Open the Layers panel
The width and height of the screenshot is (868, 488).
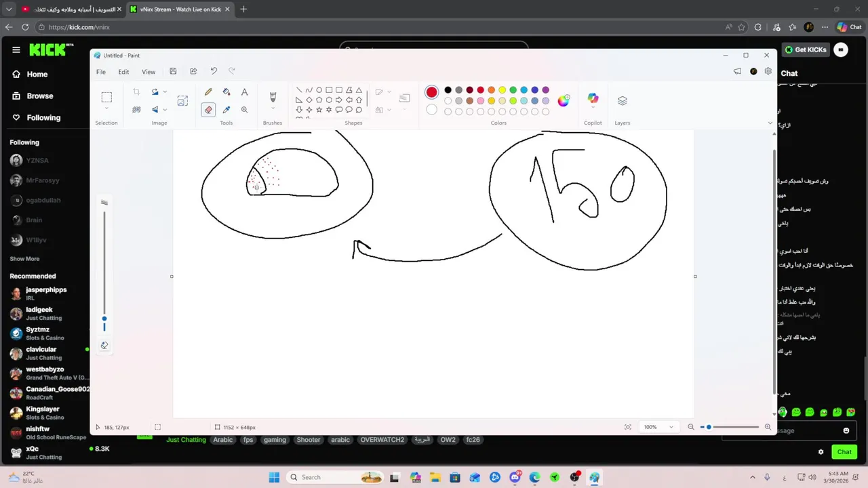tap(622, 100)
